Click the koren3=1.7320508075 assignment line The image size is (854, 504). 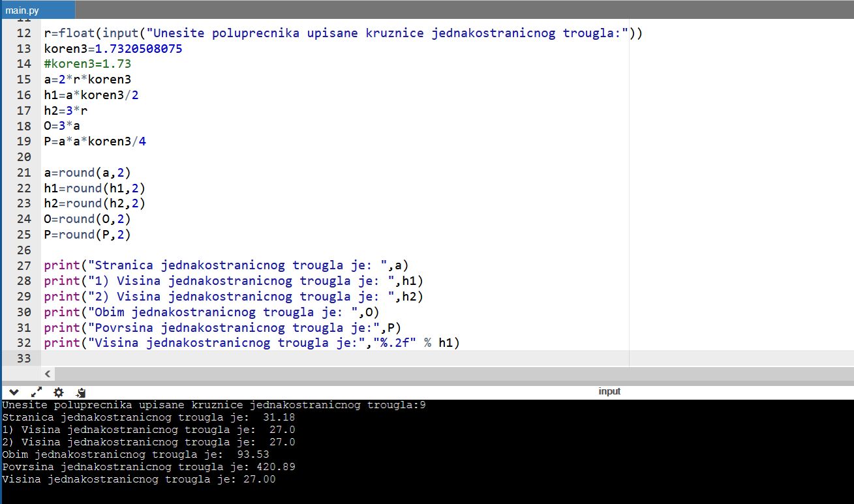coord(113,49)
